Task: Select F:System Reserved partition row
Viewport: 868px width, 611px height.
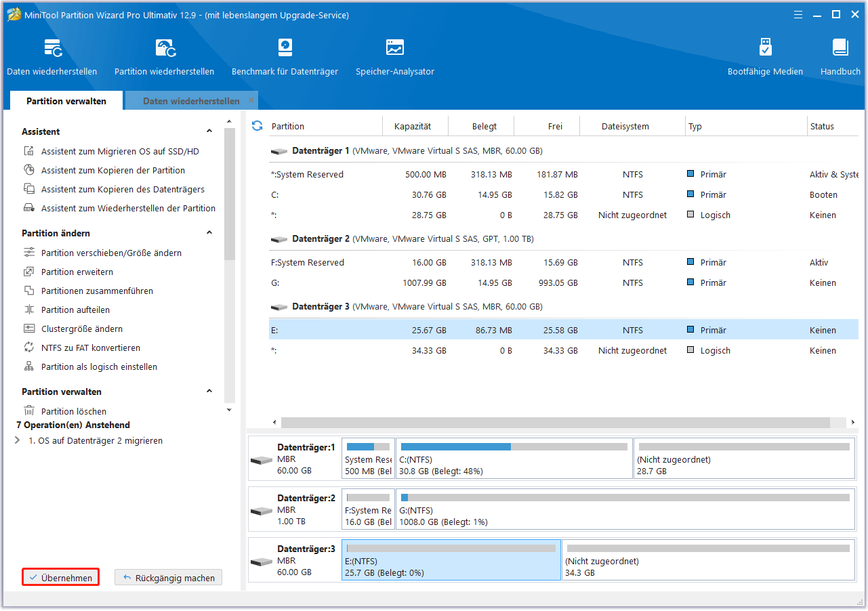Action: click(564, 263)
